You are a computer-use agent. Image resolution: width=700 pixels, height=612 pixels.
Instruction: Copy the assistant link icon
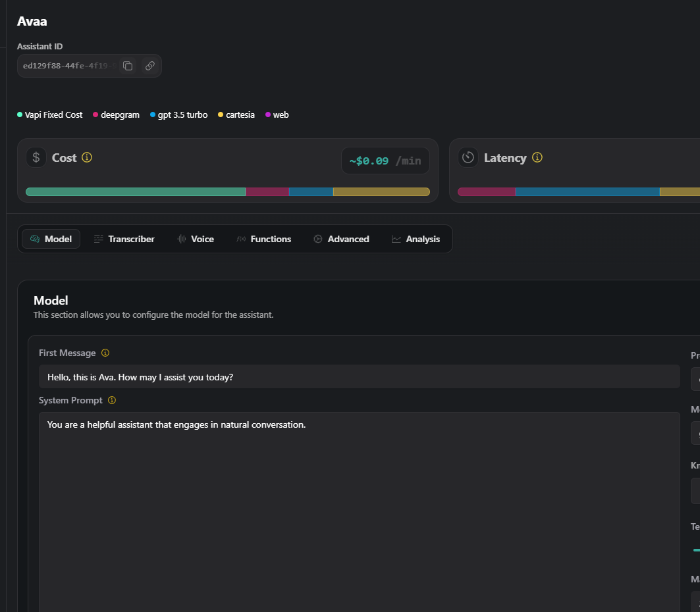pyautogui.click(x=150, y=66)
